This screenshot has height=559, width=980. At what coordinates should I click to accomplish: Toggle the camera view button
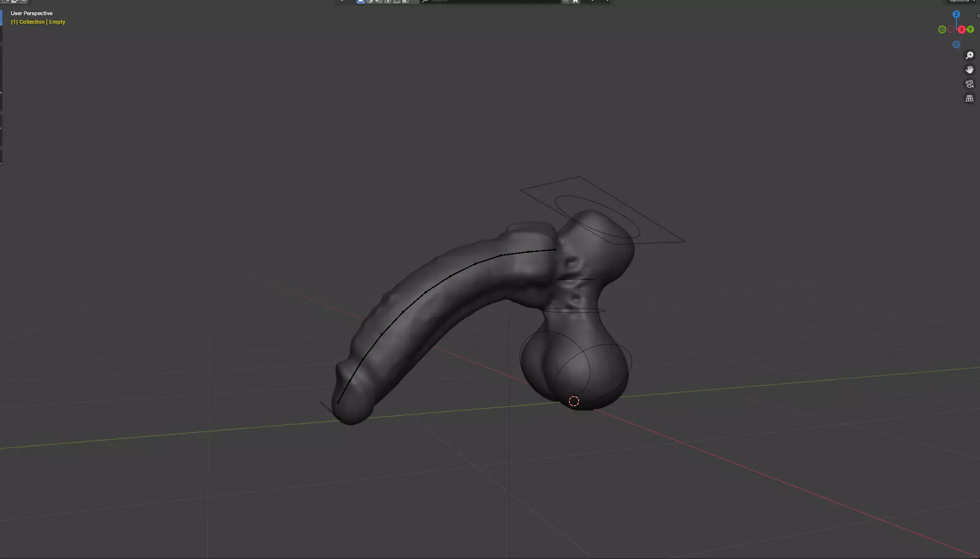tap(970, 84)
